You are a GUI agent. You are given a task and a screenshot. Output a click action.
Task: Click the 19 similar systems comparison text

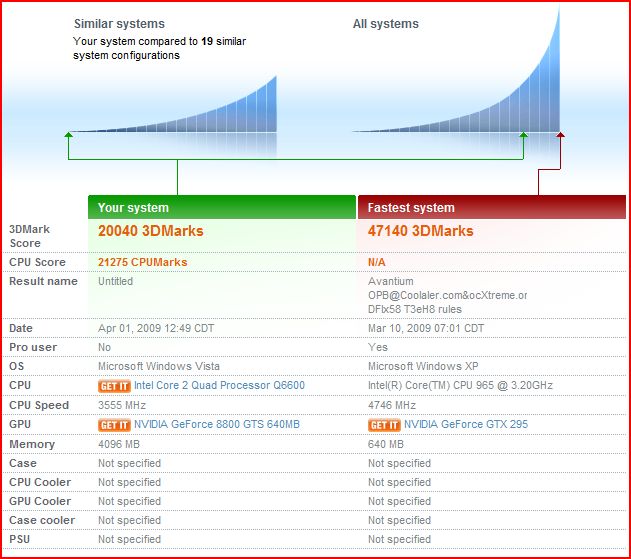160,48
